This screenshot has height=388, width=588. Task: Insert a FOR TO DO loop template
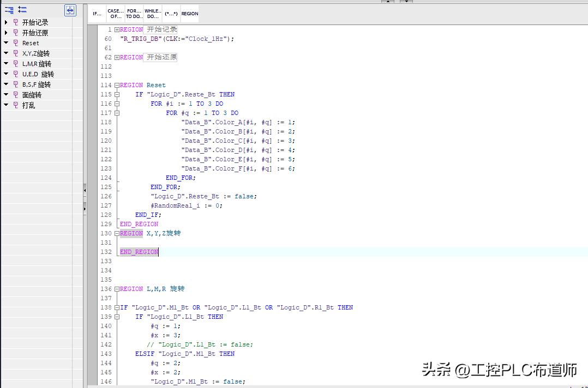pyautogui.click(x=134, y=14)
